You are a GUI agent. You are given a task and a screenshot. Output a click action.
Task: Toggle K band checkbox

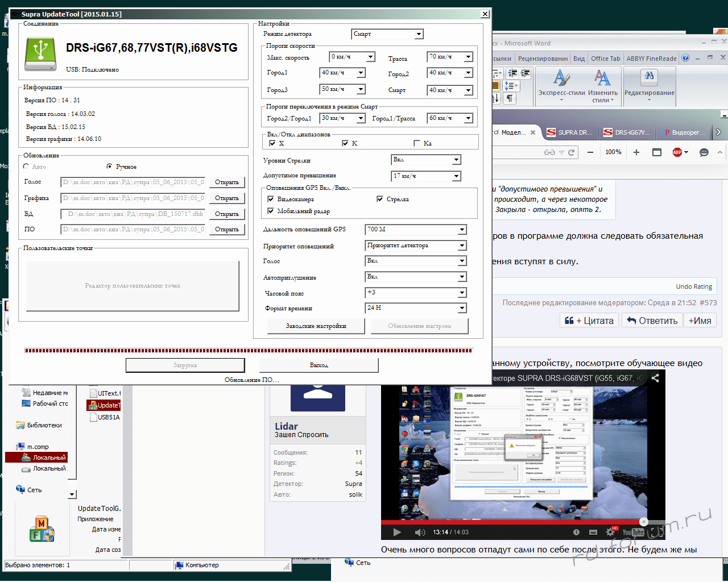click(x=345, y=143)
